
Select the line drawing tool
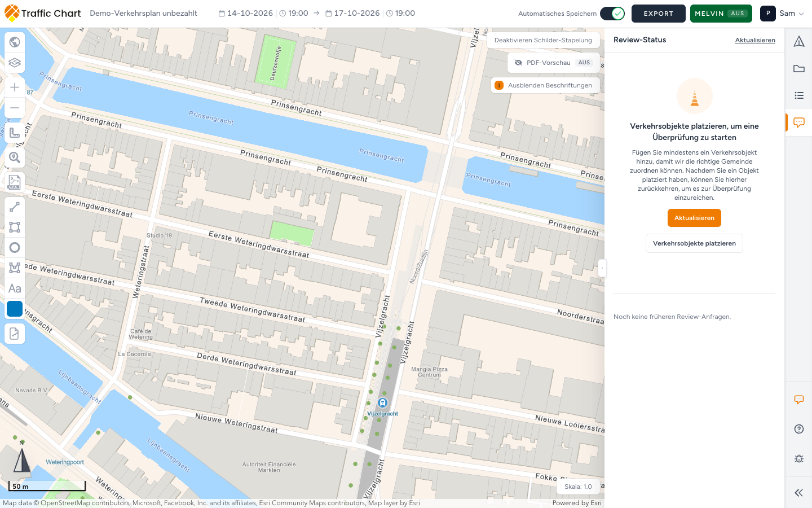point(15,207)
